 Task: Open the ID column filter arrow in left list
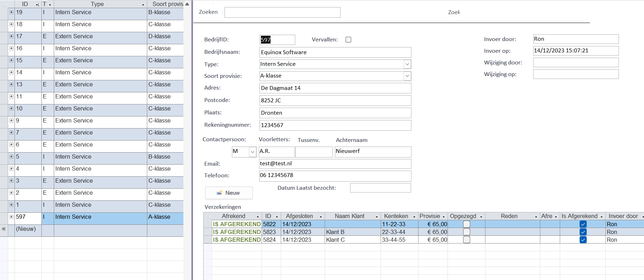tap(38, 4)
